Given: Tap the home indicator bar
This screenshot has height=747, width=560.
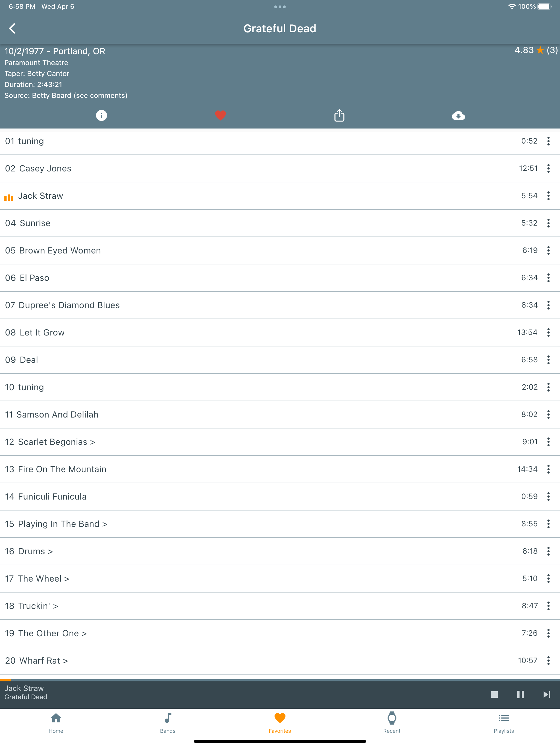Looking at the screenshot, I should 280,741.
